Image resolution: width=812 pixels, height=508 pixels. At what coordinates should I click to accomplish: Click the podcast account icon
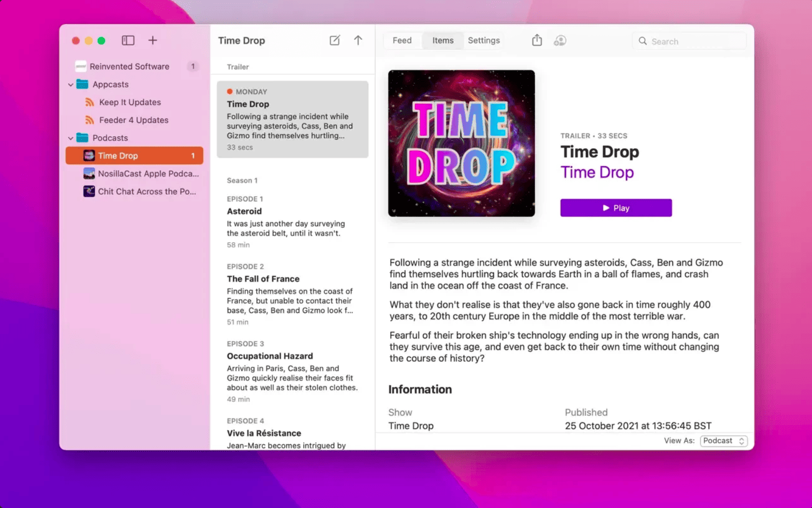(560, 40)
